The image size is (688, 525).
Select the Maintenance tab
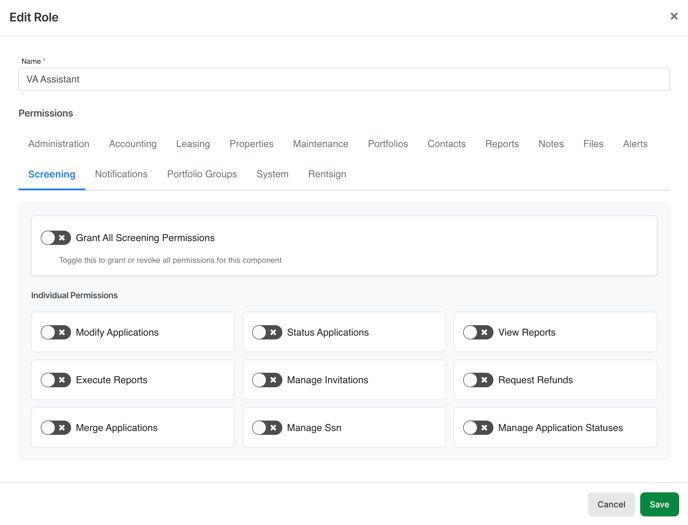[320, 144]
